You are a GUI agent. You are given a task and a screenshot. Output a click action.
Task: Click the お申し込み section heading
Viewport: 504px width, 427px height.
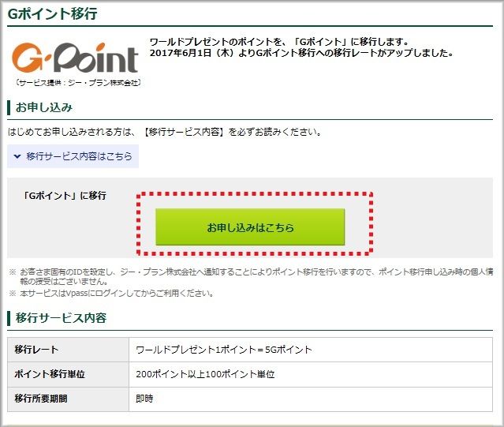(44, 107)
